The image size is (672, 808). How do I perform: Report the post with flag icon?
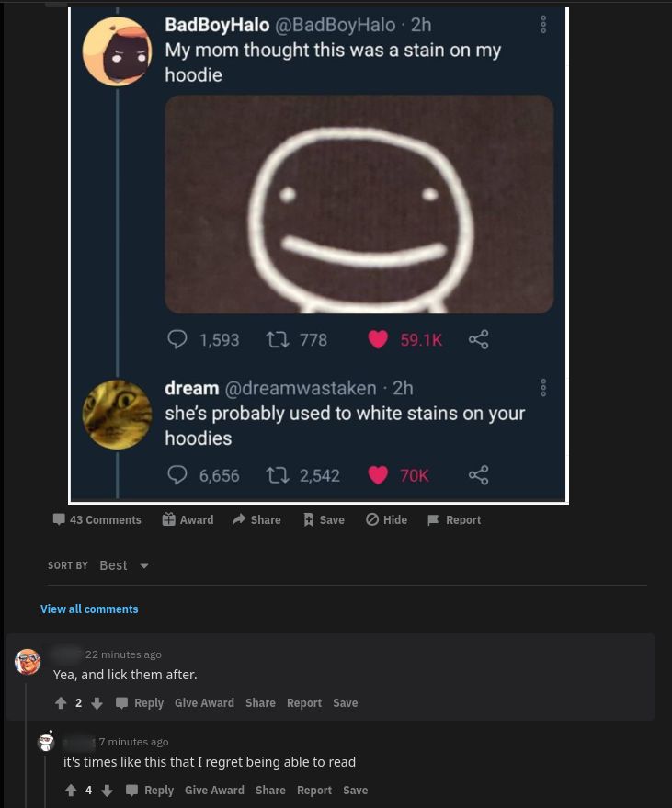(x=454, y=519)
